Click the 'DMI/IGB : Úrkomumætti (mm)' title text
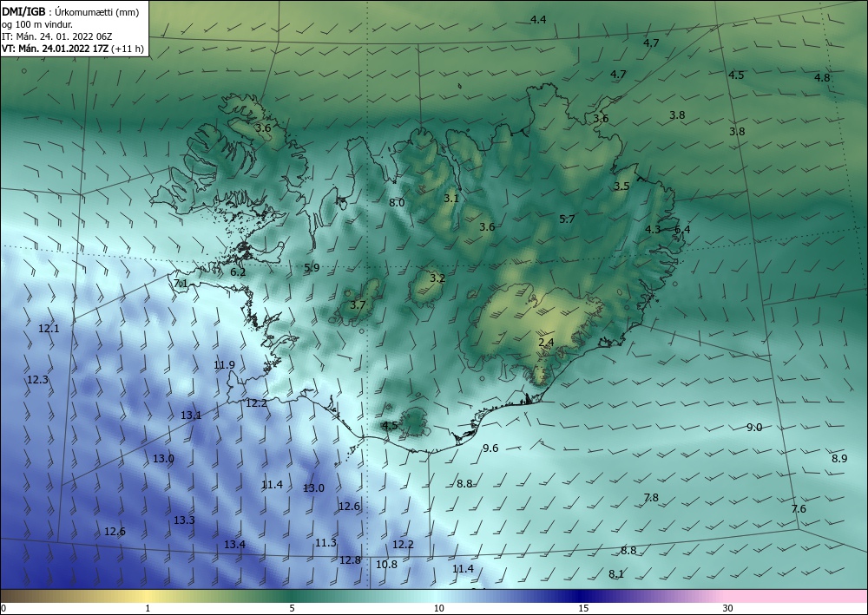The image size is (868, 615). (x=70, y=11)
